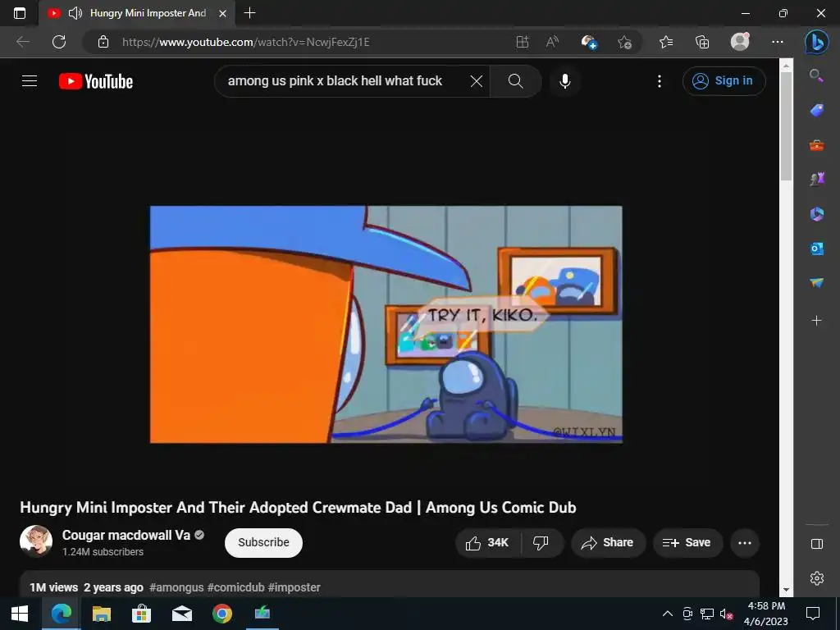The image size is (840, 630).
Task: Open the sidebar Drop paper-plane icon
Action: point(816,283)
